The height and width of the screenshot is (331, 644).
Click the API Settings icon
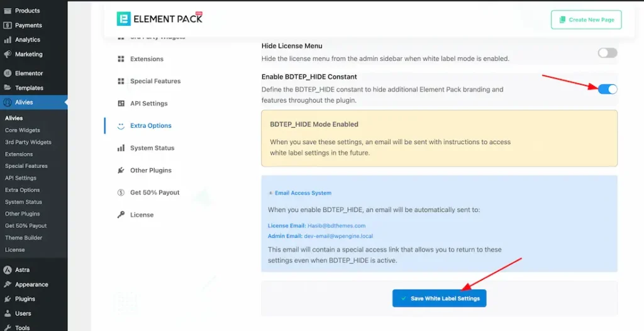click(x=121, y=103)
